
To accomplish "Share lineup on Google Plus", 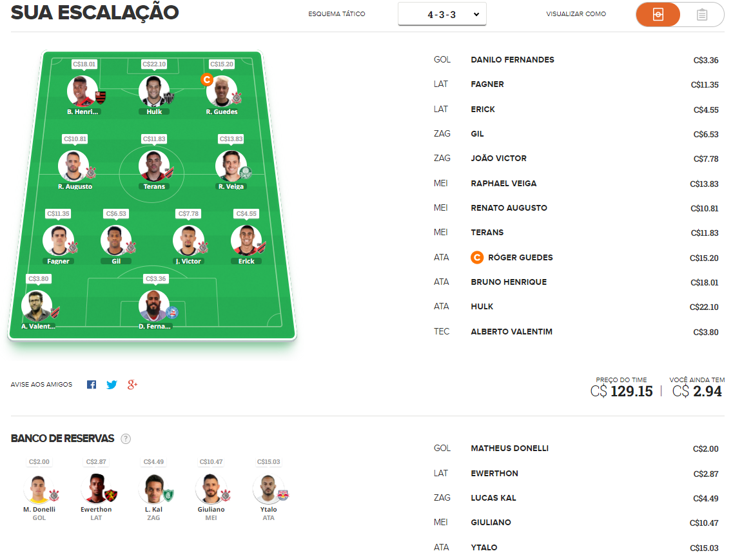I will [x=132, y=384].
